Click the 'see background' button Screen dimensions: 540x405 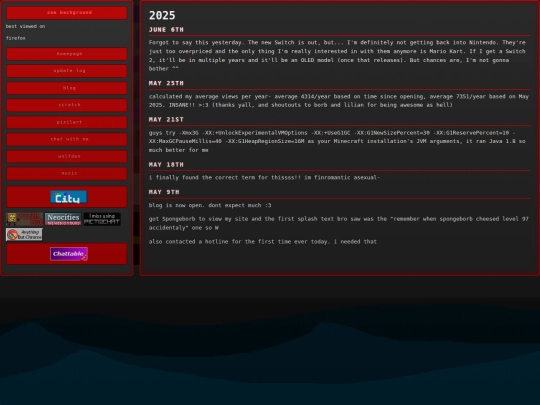[x=67, y=13]
